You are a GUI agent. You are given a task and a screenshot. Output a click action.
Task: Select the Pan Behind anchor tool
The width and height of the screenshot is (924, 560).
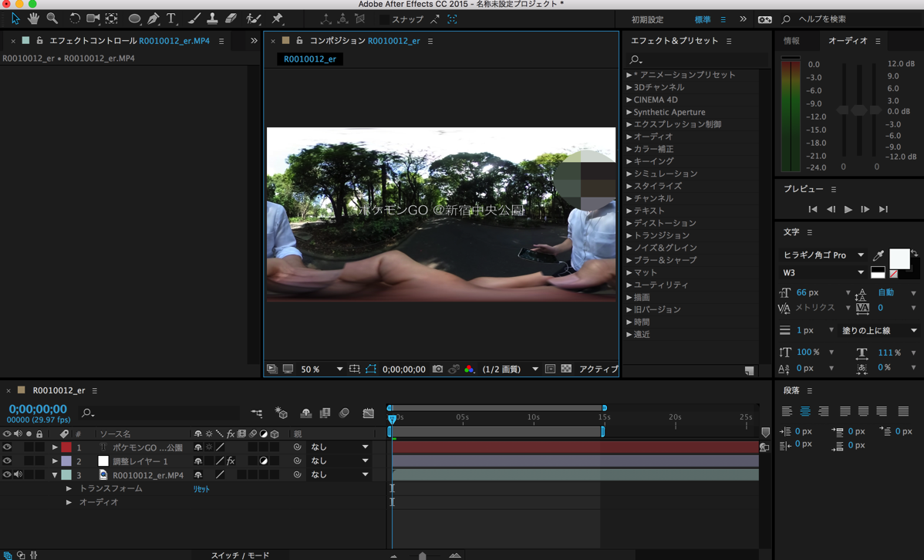[x=111, y=19]
